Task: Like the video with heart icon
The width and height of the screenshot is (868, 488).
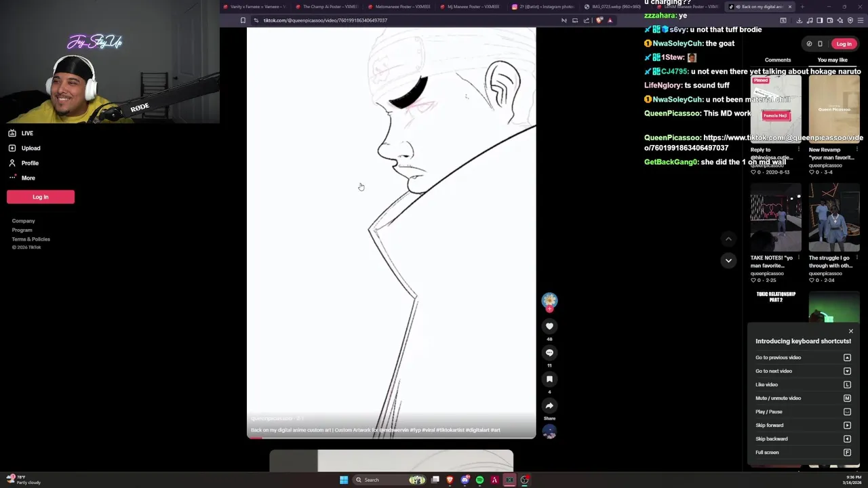Action: coord(549,327)
